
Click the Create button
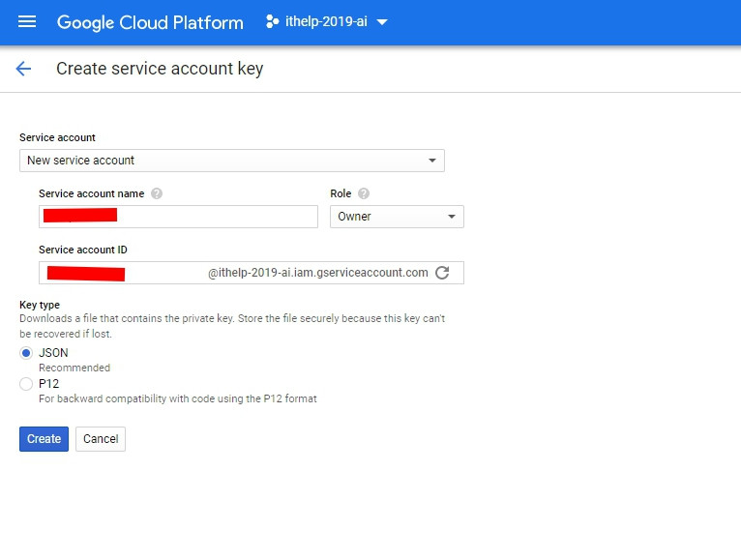click(x=44, y=439)
